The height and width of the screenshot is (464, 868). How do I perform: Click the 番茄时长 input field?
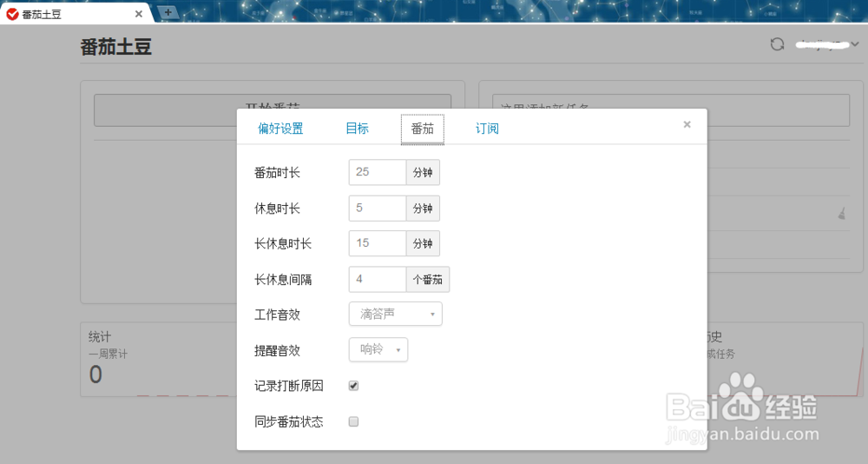378,172
